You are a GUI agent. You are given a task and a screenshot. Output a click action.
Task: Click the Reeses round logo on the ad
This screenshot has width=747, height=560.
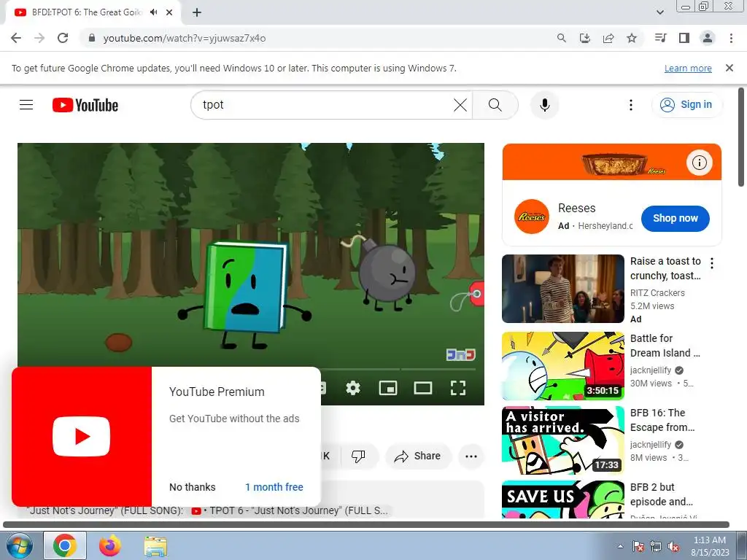[x=532, y=217]
